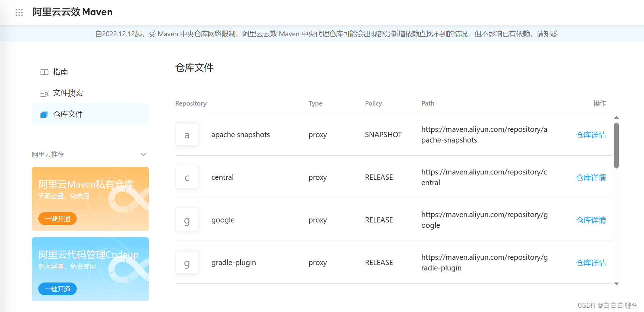Viewport: 644px width, 312px height.
Task: Click the google repository path URL
Action: coord(485,220)
